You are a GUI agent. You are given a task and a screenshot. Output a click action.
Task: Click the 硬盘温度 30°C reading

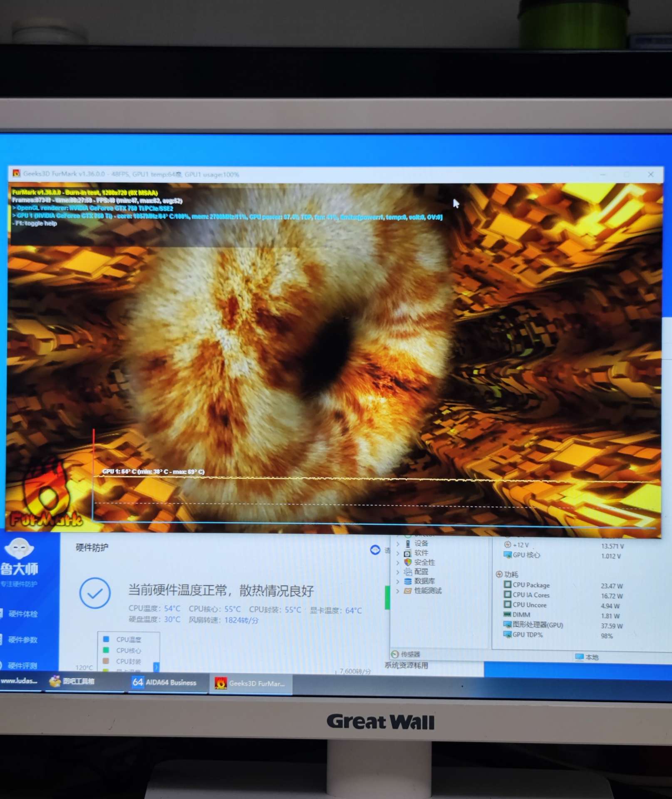point(154,619)
